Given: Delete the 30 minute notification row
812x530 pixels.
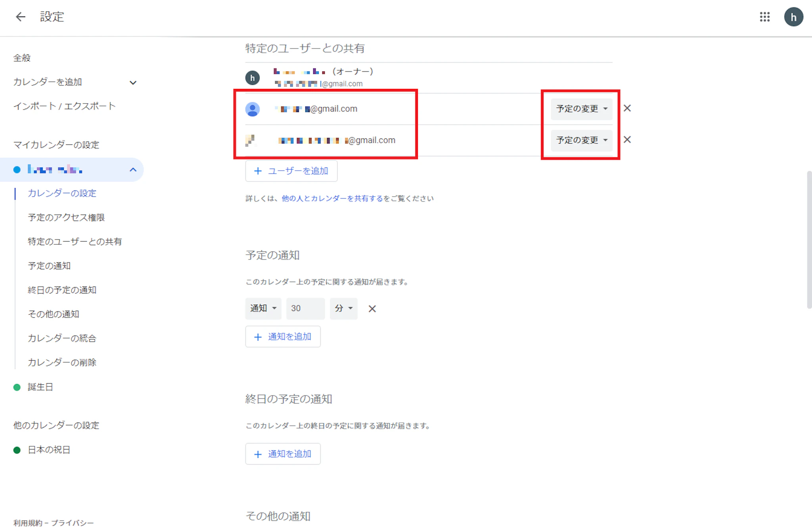Looking at the screenshot, I should point(372,309).
